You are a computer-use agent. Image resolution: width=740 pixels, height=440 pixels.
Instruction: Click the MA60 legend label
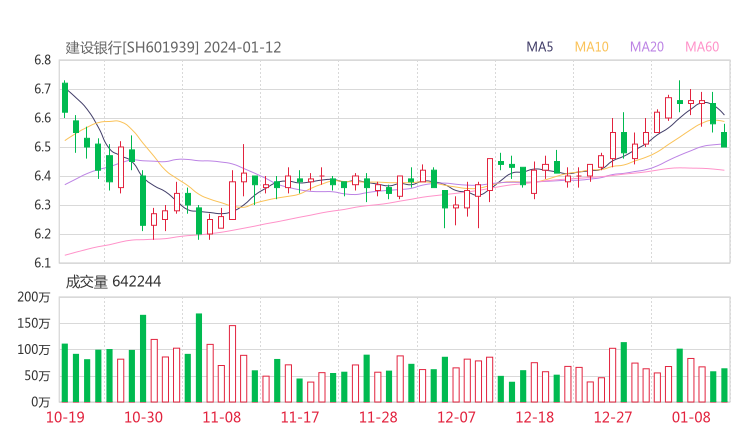[x=702, y=47]
